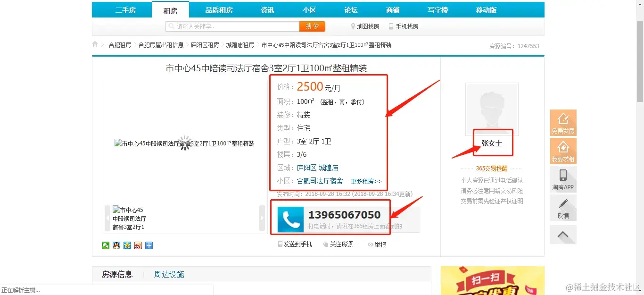Open 合肥司法厅宿舍 community link

click(320, 181)
